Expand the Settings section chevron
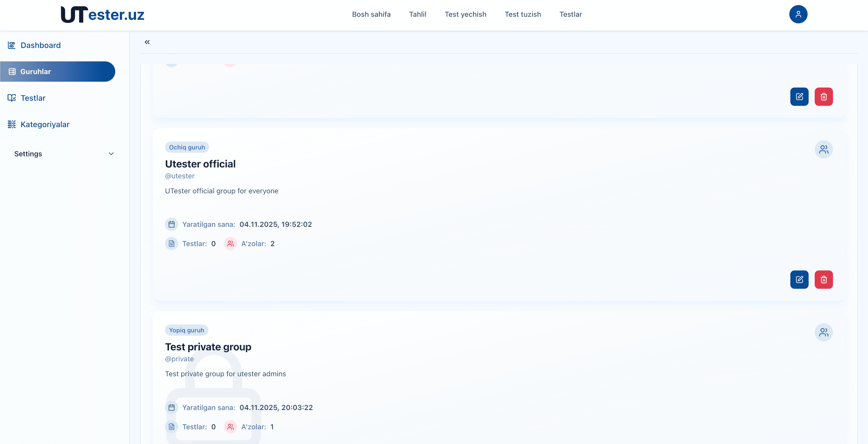Viewport: 868px width, 444px height. pos(111,153)
